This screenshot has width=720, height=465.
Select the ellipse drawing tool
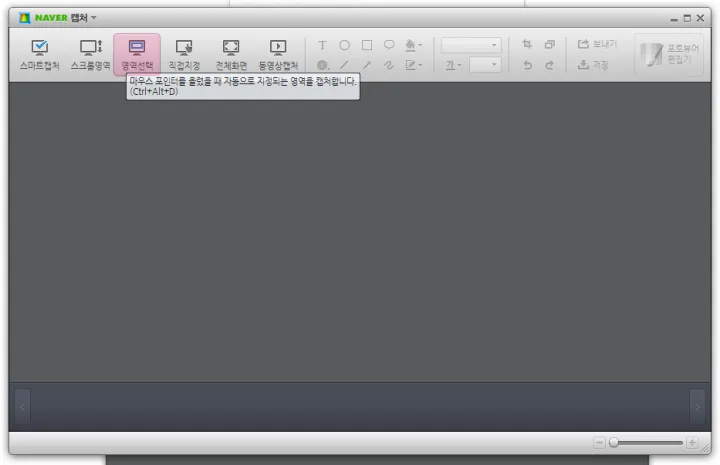344,45
